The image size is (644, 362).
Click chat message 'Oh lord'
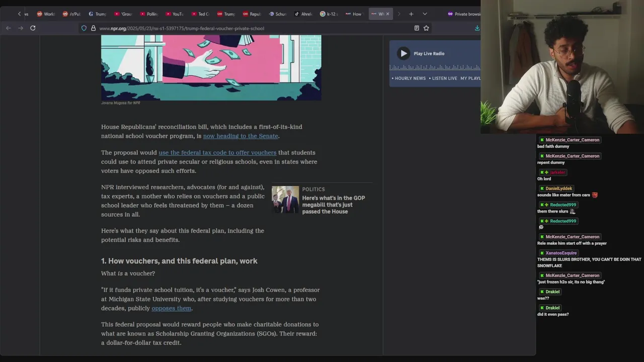coord(544,179)
